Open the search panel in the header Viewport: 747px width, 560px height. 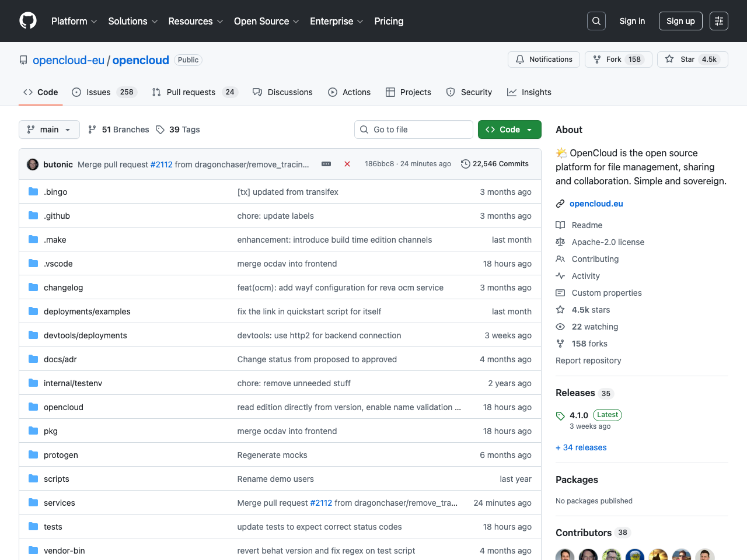click(x=596, y=20)
